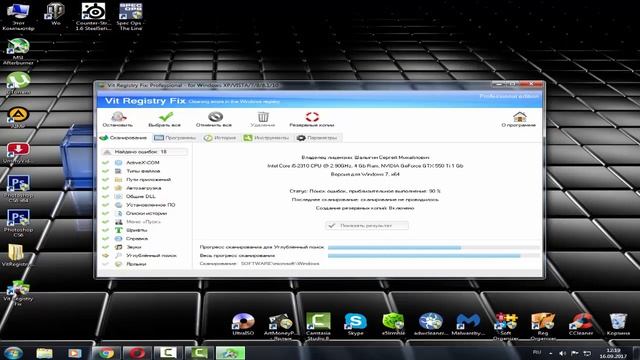Open the UltraISO desktop shortcut
640x360 pixels.
coord(243,324)
